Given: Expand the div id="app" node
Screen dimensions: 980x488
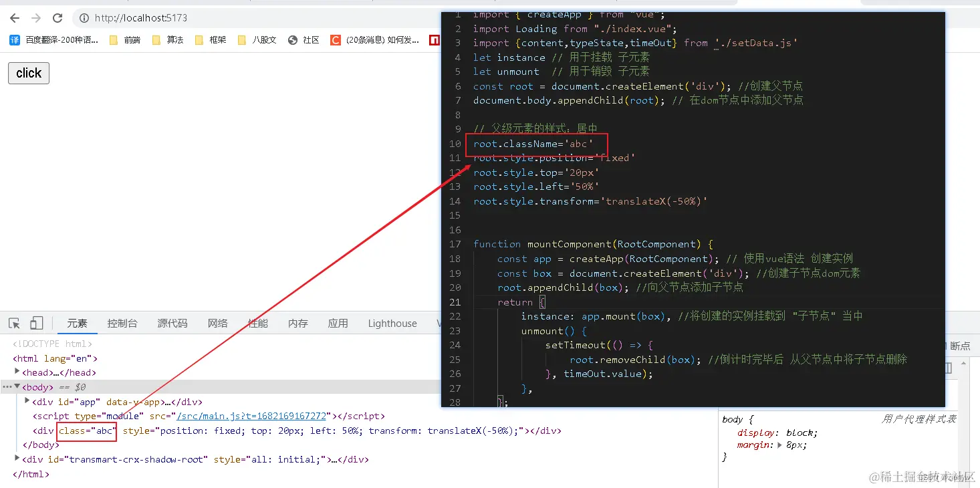Looking at the screenshot, I should (x=27, y=402).
